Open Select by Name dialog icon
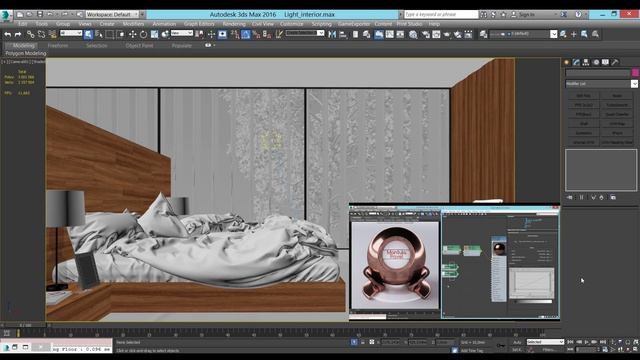 tap(99, 35)
